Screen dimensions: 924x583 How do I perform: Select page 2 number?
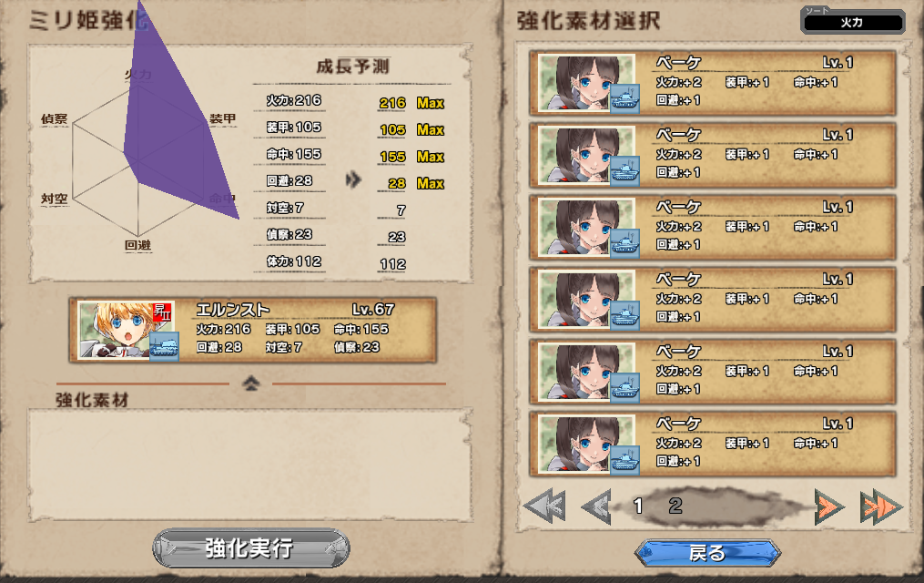tap(675, 506)
